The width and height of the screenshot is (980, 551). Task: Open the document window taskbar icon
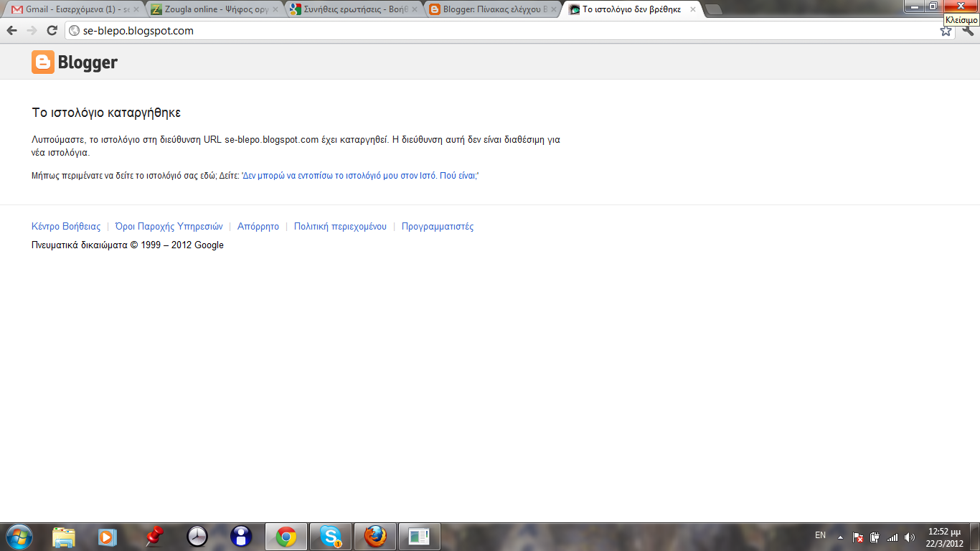[x=420, y=537]
